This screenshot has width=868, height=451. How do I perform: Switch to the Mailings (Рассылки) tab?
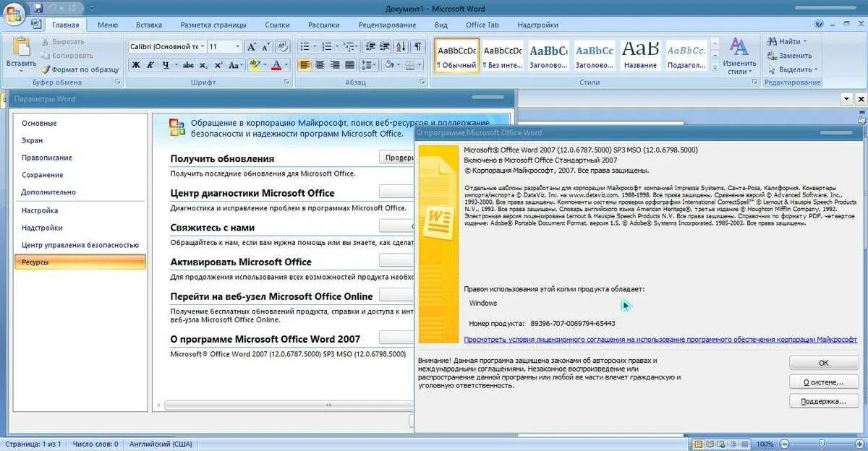coord(323,25)
